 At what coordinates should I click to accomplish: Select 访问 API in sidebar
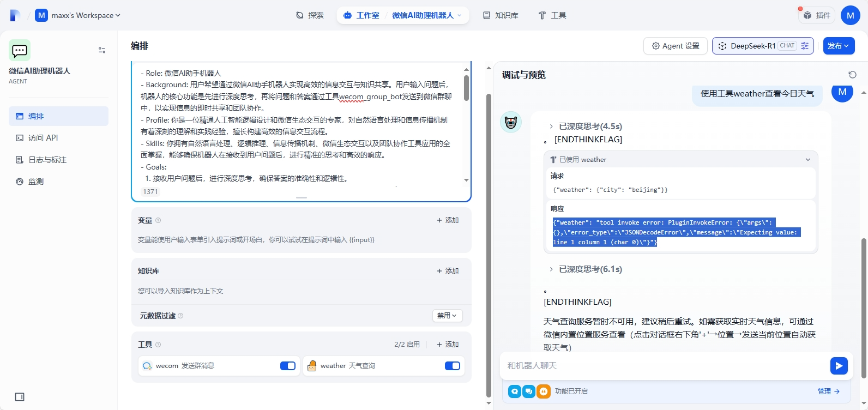58,138
